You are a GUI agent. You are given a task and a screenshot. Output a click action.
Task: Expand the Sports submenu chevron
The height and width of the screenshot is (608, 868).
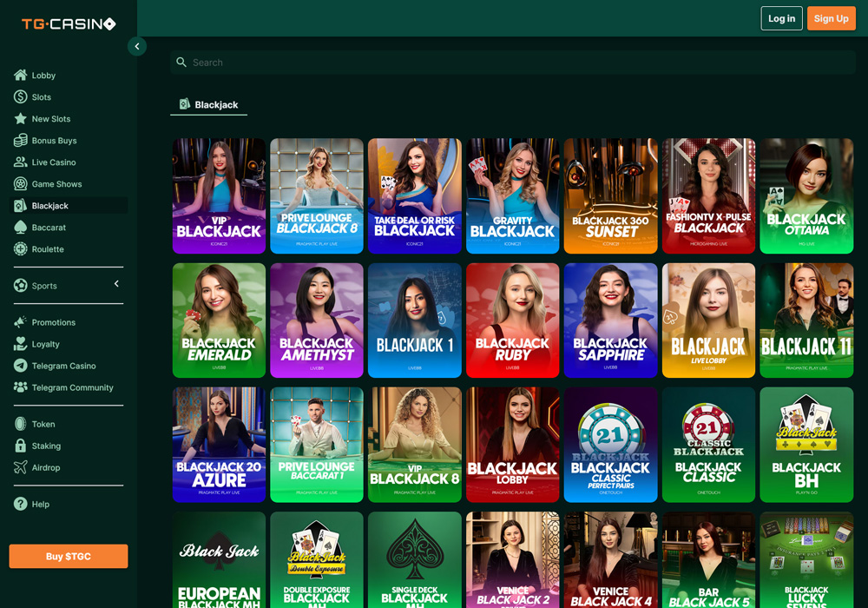click(116, 284)
